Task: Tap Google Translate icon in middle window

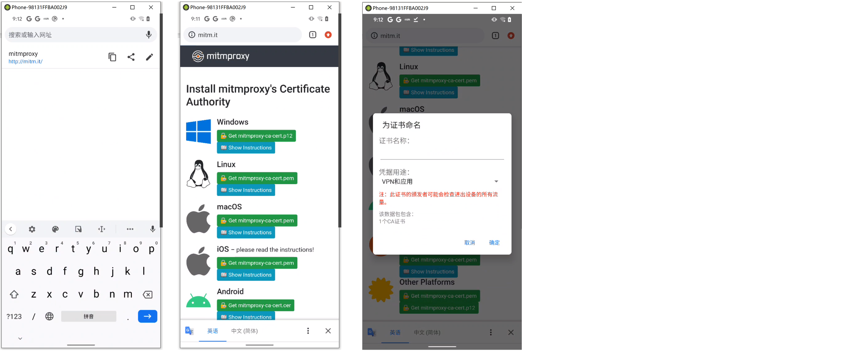Action: 189,331
